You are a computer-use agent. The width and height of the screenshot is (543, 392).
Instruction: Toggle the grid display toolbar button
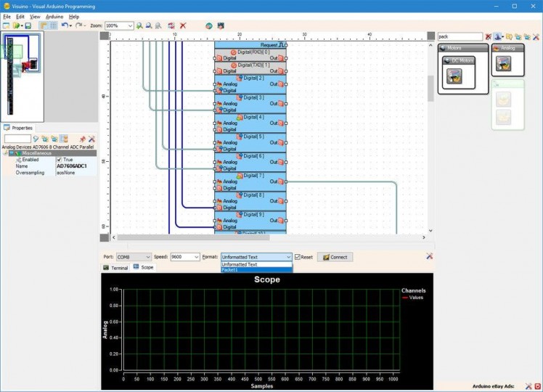point(53,25)
